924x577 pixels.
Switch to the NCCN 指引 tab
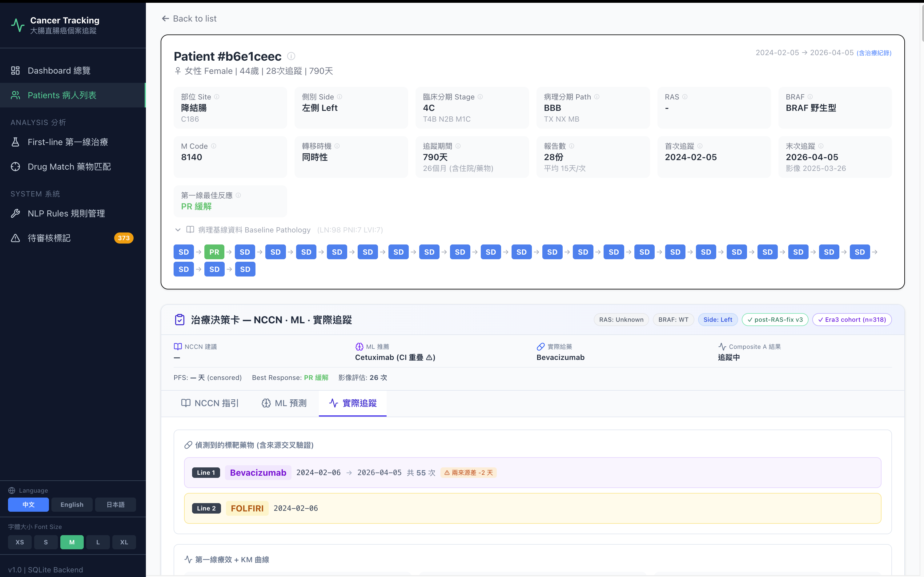(x=210, y=403)
